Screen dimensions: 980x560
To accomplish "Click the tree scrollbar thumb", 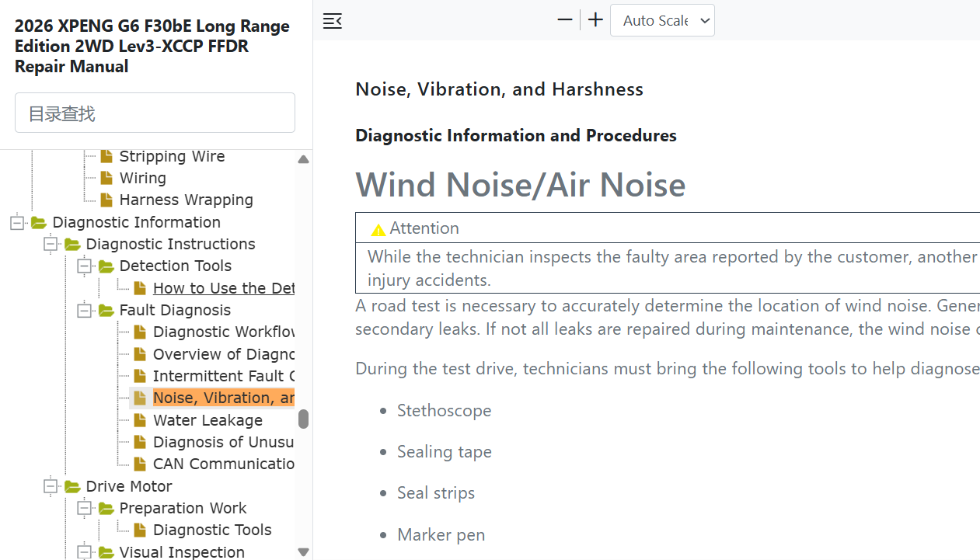I will click(x=303, y=419).
